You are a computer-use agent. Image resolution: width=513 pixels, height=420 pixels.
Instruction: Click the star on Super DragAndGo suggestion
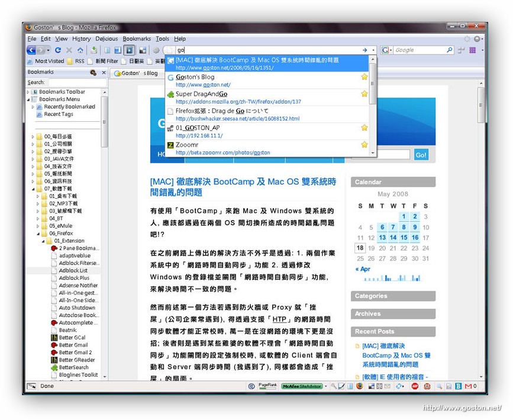point(364,94)
